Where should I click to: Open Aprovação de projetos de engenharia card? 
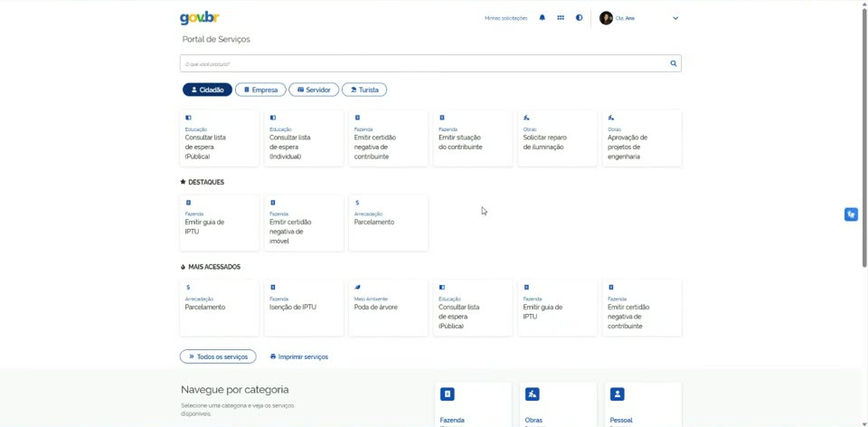click(x=642, y=138)
